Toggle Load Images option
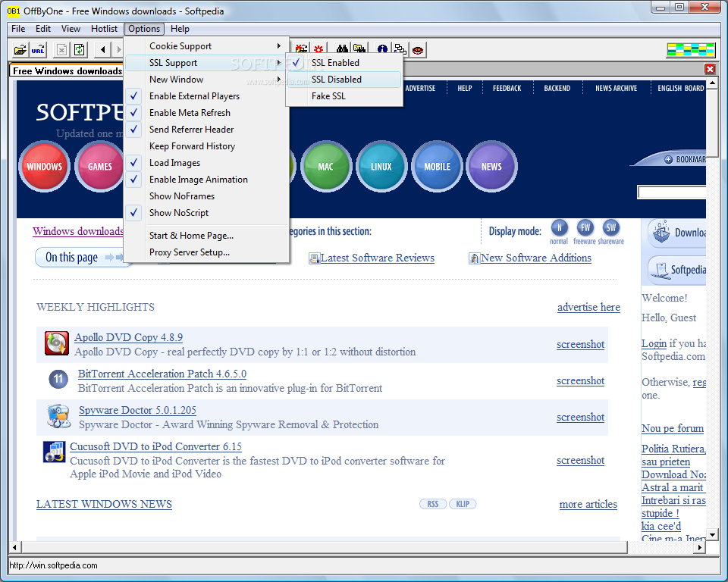Image resolution: width=728 pixels, height=582 pixels. tap(206, 163)
